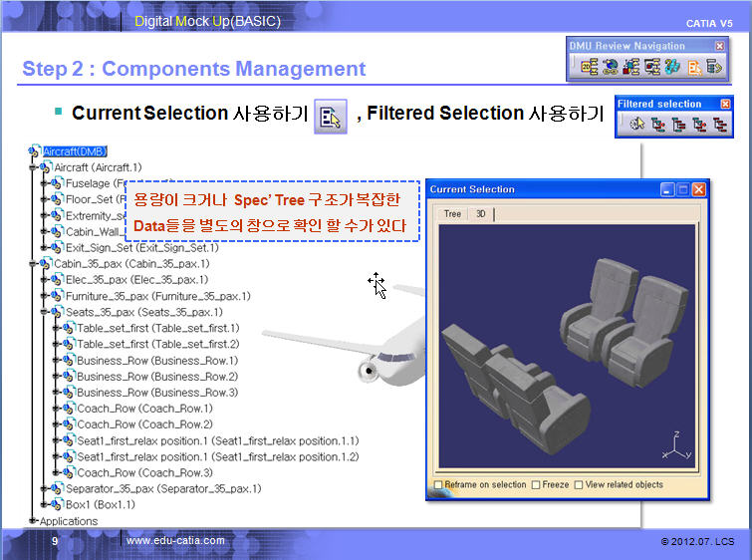Switch to the Tree tab
Screen dimensions: 752x560
coord(451,214)
